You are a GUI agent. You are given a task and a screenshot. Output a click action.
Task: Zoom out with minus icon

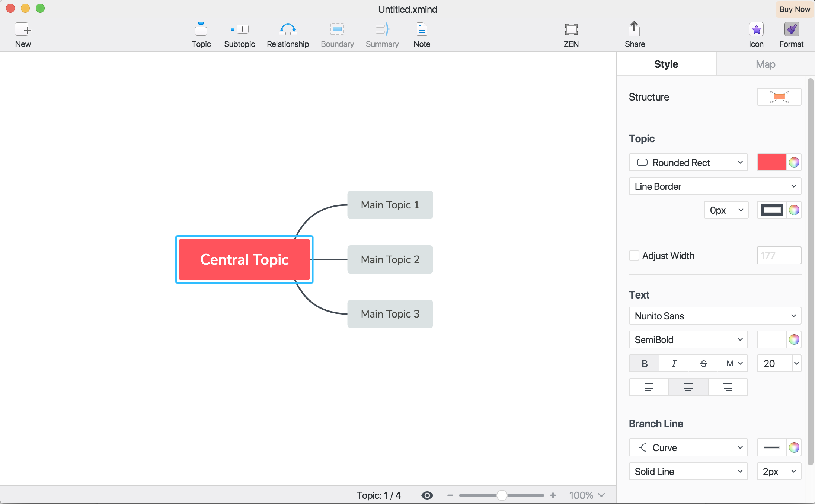point(450,495)
